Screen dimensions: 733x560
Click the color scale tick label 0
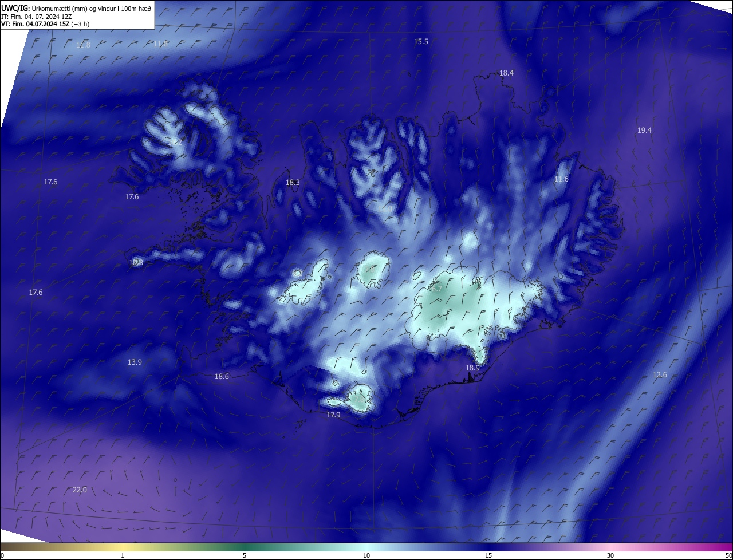coord(2,555)
